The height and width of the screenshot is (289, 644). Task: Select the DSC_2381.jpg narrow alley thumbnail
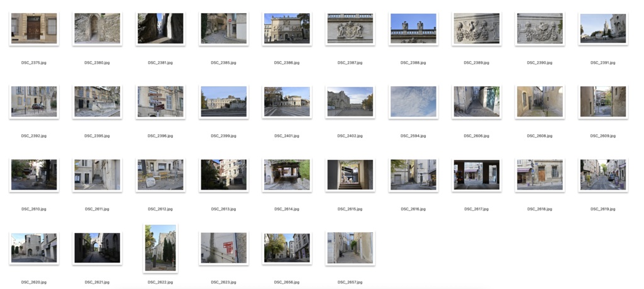(x=160, y=28)
